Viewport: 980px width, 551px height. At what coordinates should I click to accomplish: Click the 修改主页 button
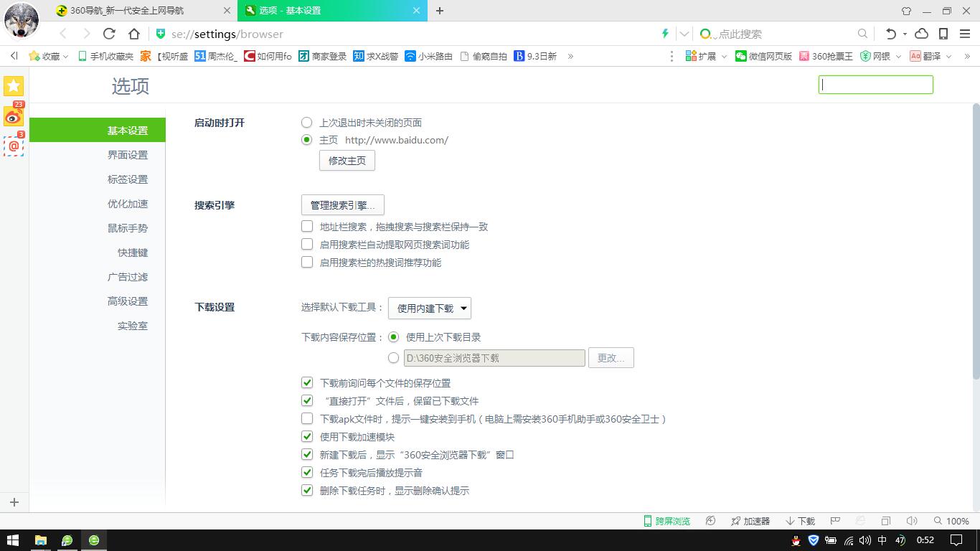(x=347, y=160)
